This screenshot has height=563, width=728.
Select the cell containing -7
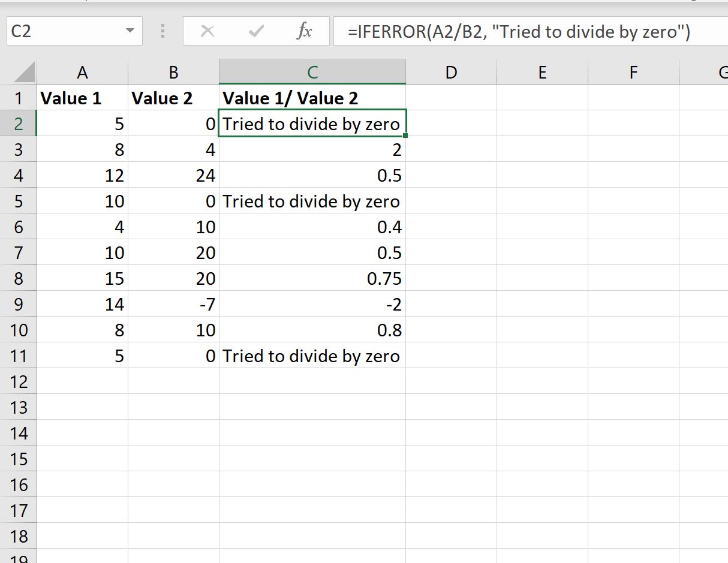(173, 305)
